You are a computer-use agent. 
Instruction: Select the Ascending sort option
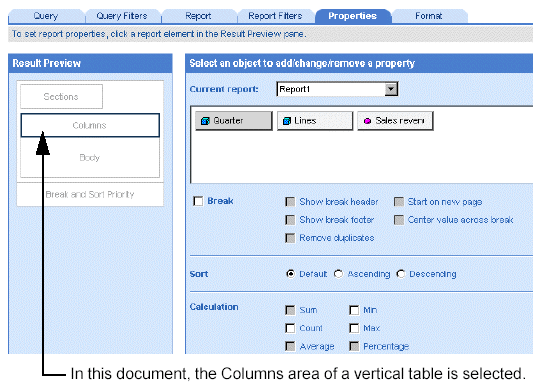[x=338, y=274]
